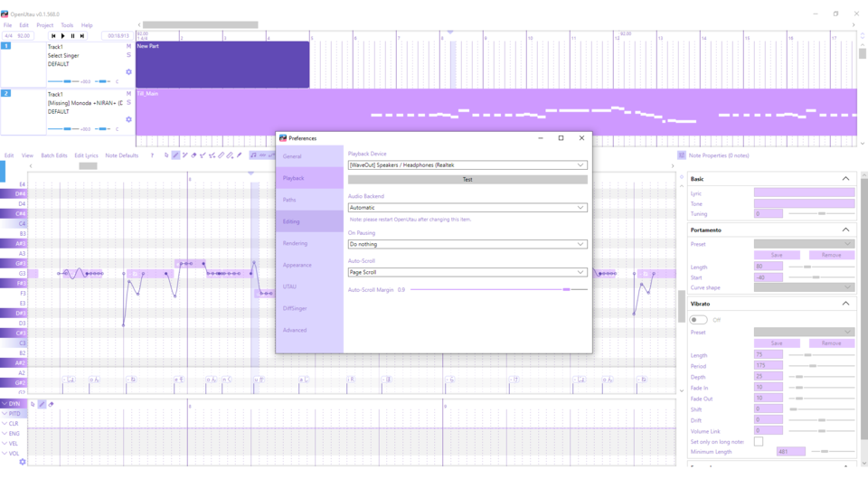Check the 'Set only on long notes' checkbox
The image size is (868, 488).
[759, 441]
